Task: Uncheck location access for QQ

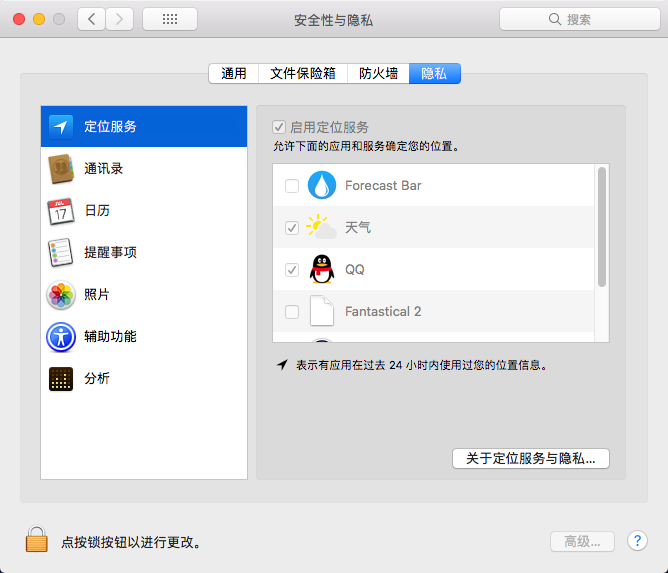Action: tap(292, 270)
